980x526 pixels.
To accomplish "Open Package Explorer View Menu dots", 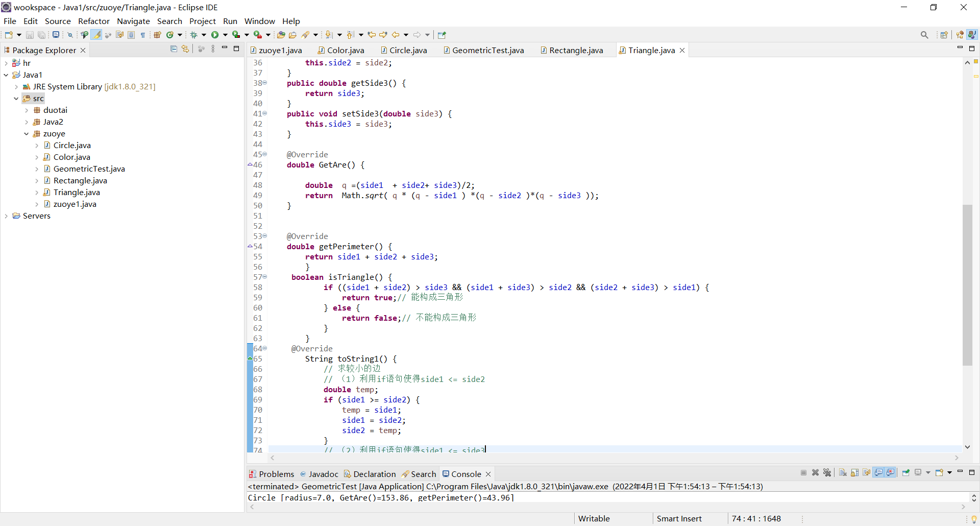I will (x=213, y=49).
